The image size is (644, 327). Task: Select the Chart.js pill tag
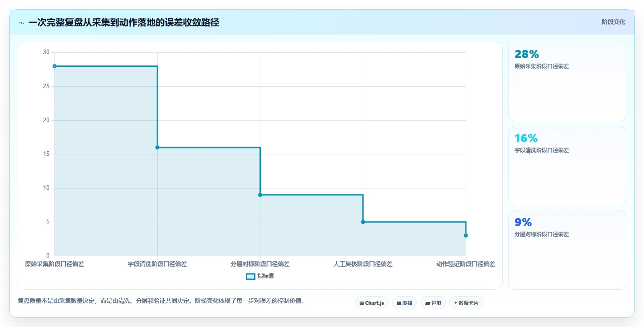point(372,303)
